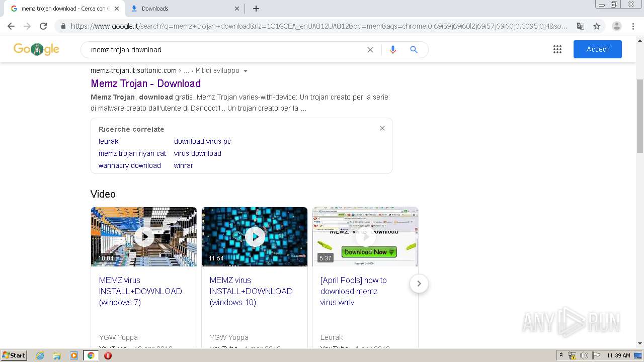644x362 pixels.
Task: Search related term virus download
Action: click(x=198, y=153)
